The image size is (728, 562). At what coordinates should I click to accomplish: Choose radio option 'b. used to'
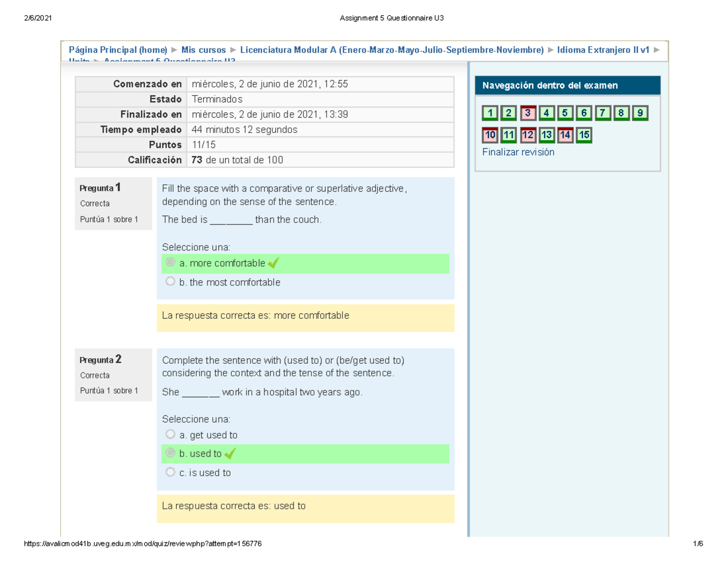pyautogui.click(x=170, y=453)
